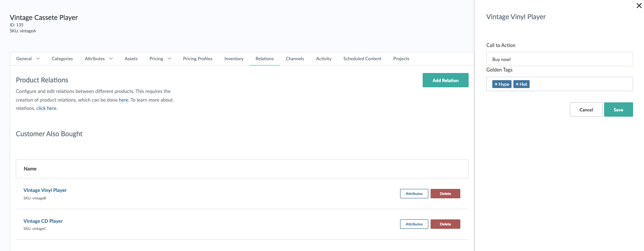
Task: Cancel editing relation attributes
Action: point(586,110)
